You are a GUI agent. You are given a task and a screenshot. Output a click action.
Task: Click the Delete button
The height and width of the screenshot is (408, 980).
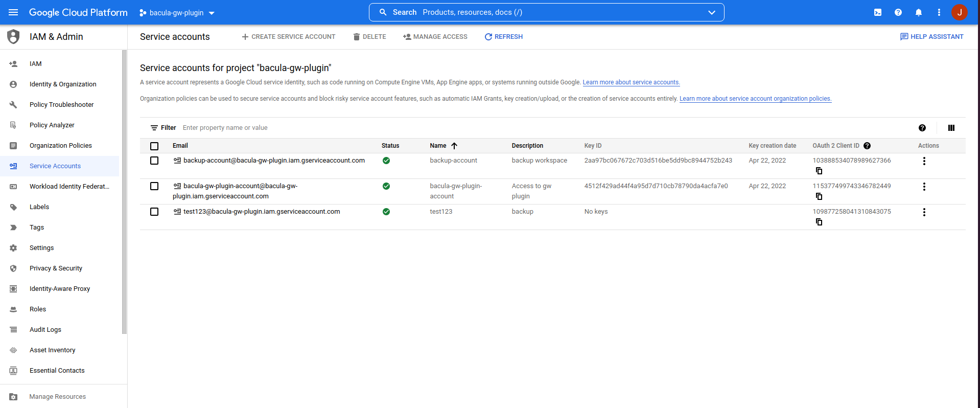coord(369,37)
